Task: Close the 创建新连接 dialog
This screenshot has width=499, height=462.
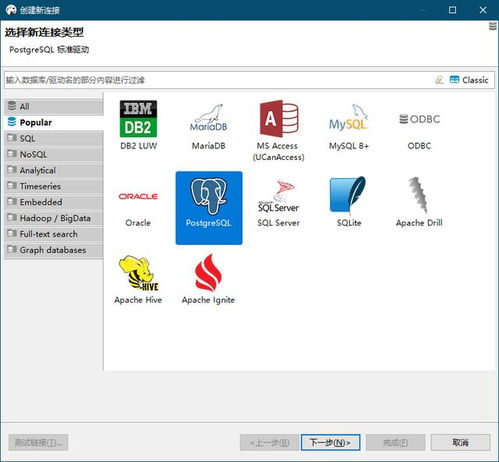Action: (x=483, y=10)
